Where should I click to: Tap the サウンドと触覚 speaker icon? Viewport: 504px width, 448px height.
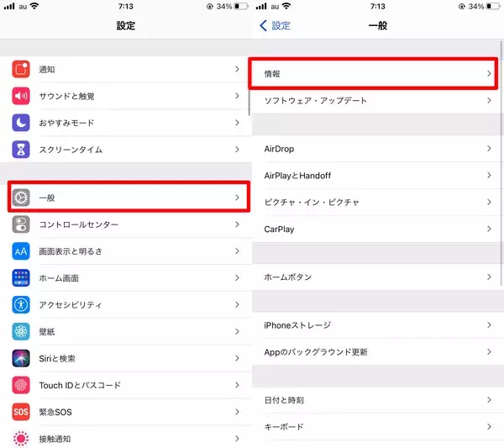[x=22, y=96]
